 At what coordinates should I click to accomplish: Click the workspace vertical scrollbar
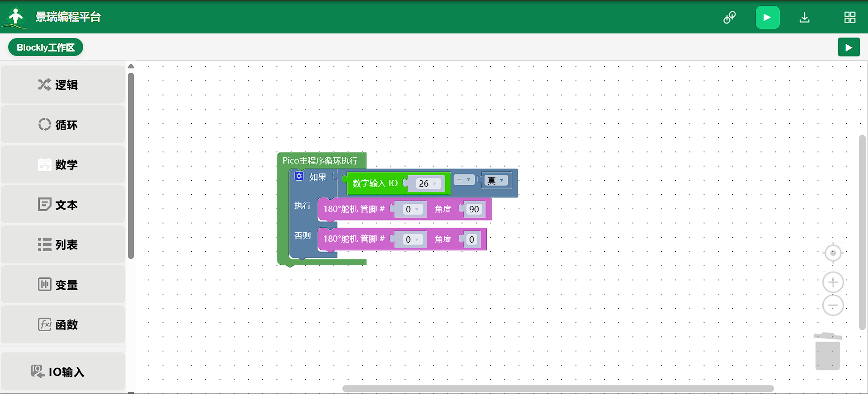point(862,232)
